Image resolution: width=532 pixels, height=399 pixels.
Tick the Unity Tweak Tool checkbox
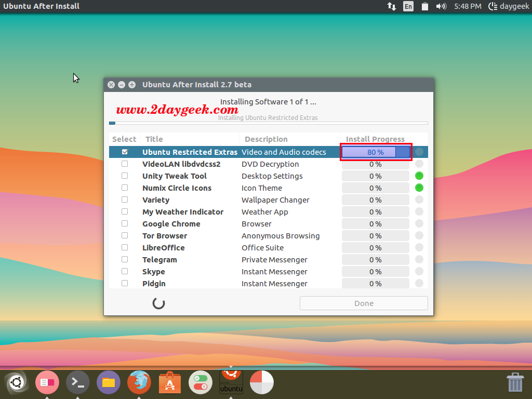coord(125,176)
